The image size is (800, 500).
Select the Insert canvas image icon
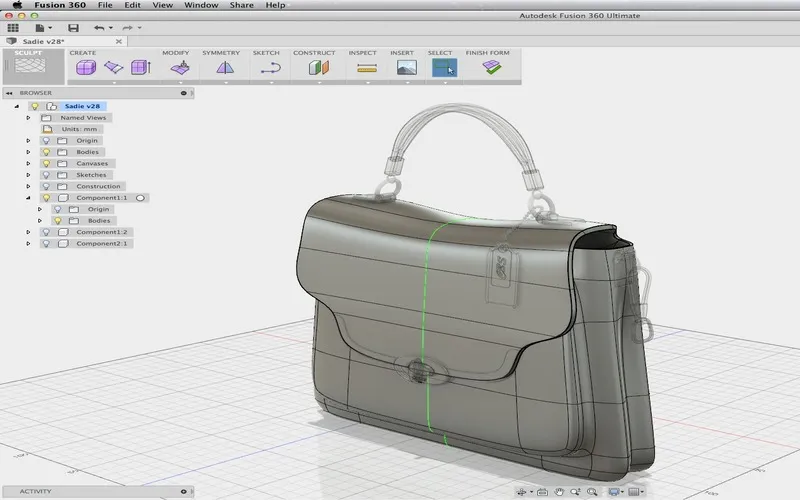coord(407,67)
